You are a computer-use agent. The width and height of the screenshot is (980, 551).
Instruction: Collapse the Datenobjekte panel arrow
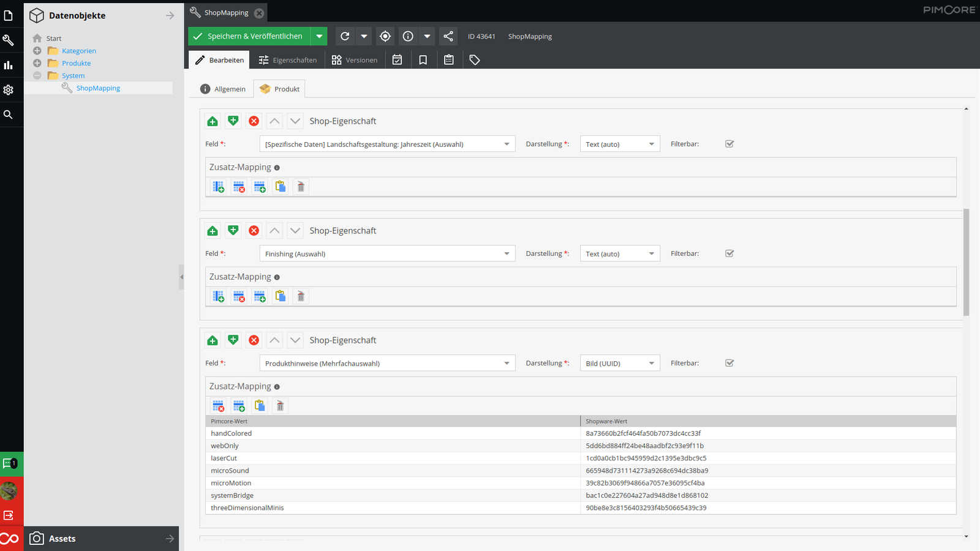pos(170,15)
